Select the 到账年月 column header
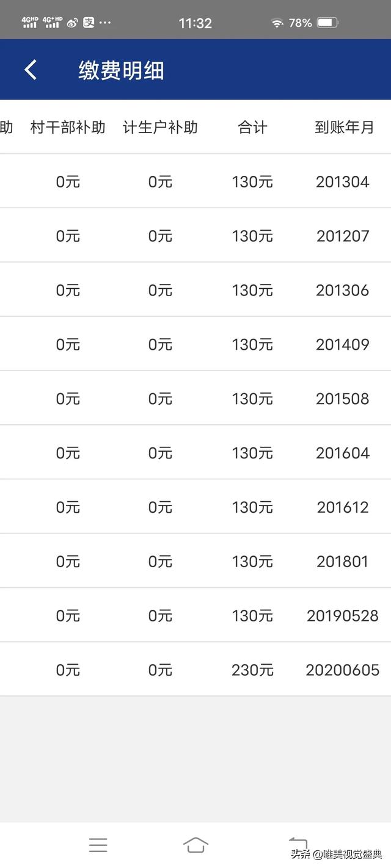Screen dimensions: 391x868 [343, 127]
